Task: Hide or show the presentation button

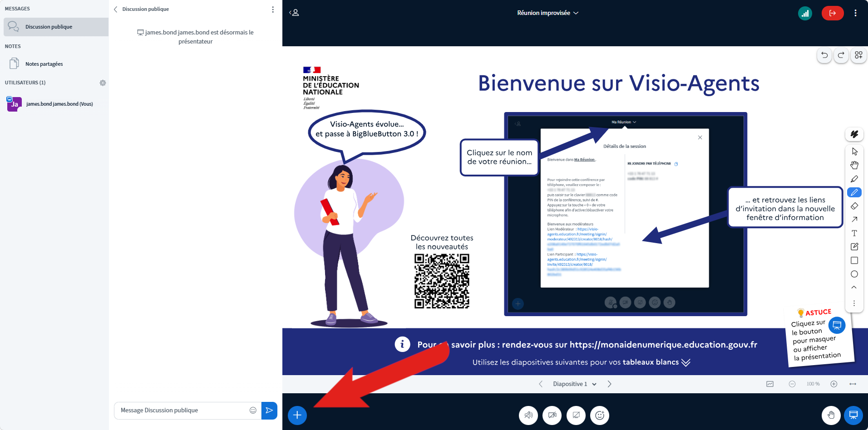Action: (853, 415)
